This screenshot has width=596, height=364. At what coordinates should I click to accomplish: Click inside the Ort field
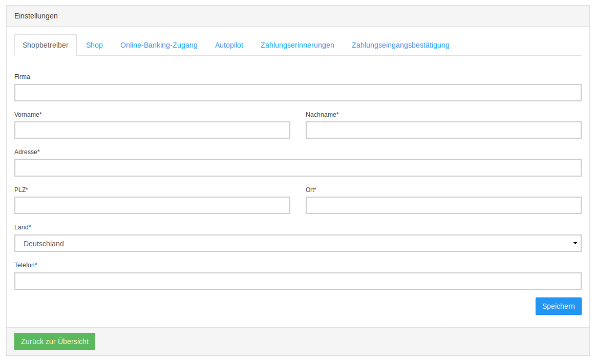tap(443, 205)
